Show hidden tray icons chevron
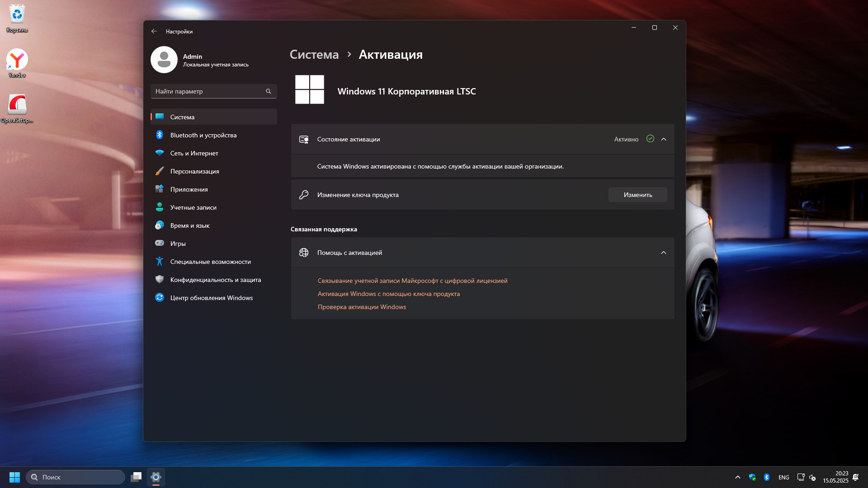Viewport: 868px width, 488px height. [x=738, y=477]
